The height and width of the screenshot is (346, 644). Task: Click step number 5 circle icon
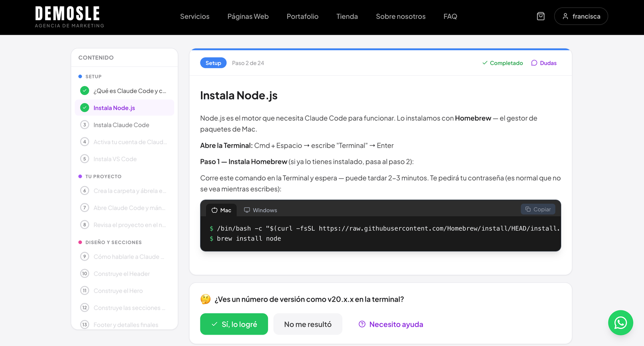pos(85,159)
